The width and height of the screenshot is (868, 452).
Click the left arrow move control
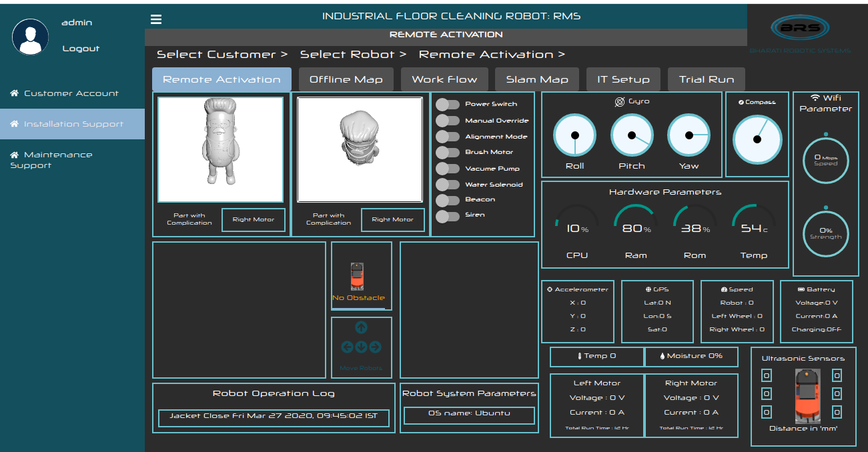[x=347, y=347]
